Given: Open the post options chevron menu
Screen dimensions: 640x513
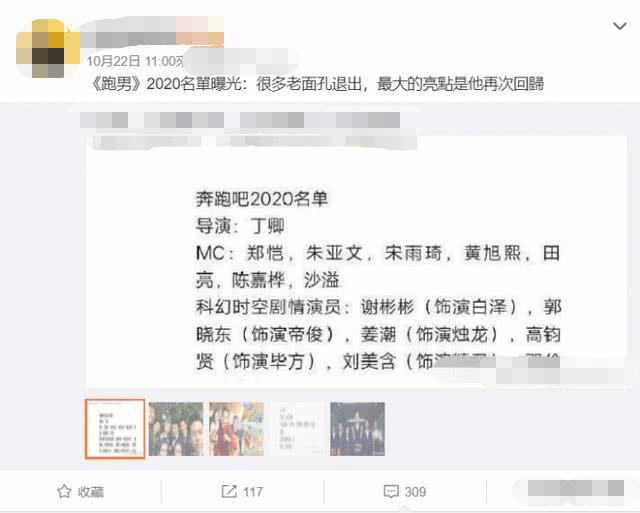Looking at the screenshot, I should click(x=620, y=26).
